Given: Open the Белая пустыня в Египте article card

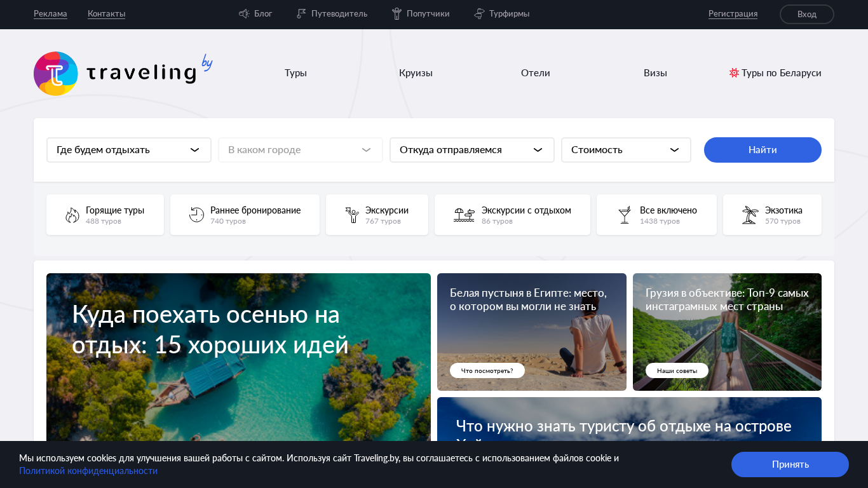Looking at the screenshot, I should tap(532, 332).
